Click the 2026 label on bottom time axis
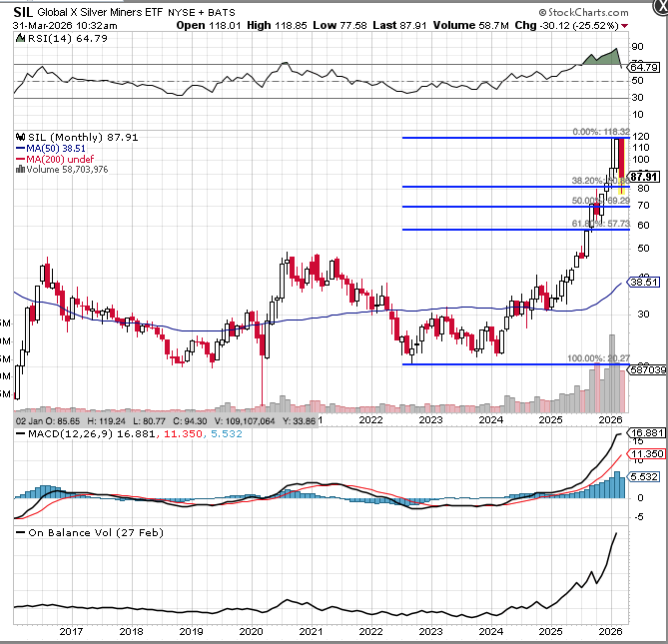 610,632
